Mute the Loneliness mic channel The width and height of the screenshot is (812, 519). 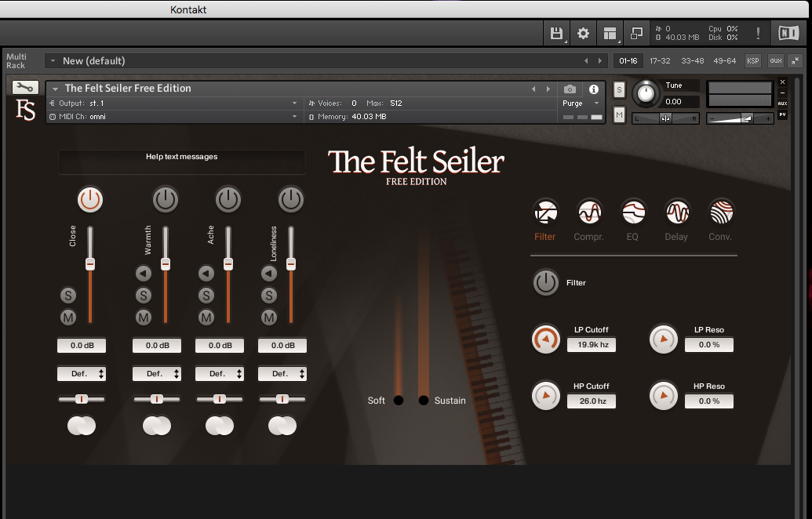pyautogui.click(x=269, y=318)
